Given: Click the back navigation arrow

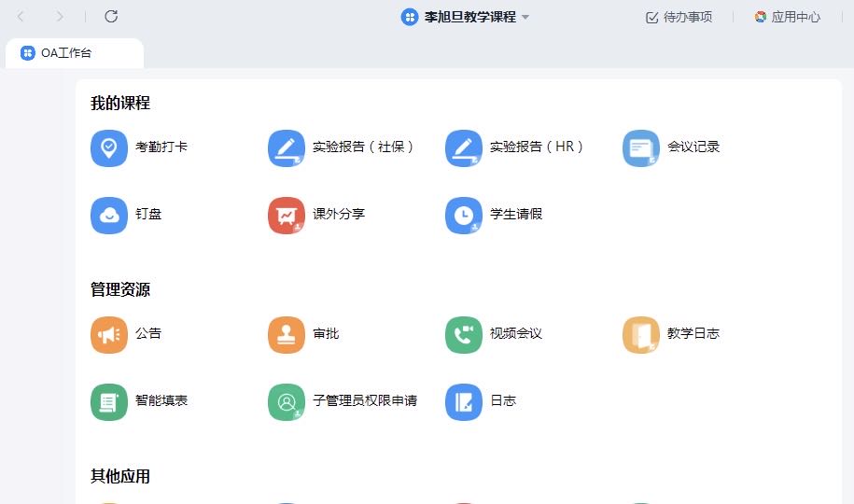Looking at the screenshot, I should [x=21, y=16].
